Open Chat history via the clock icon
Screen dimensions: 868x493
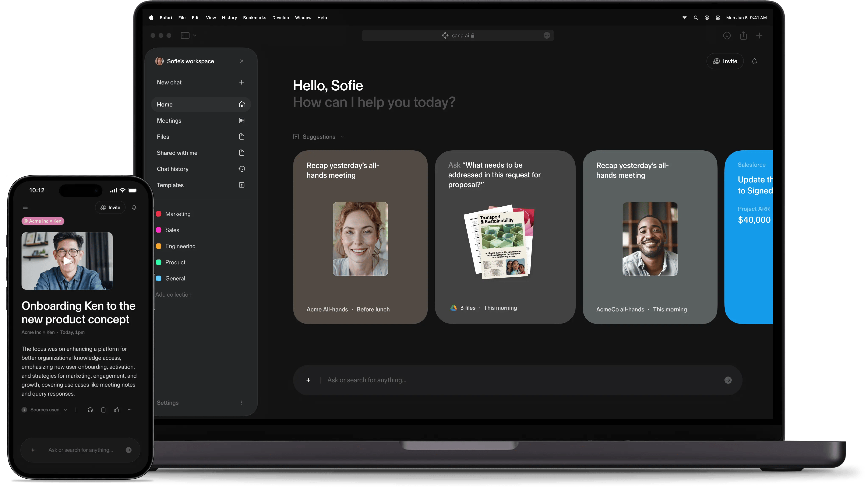tap(242, 169)
